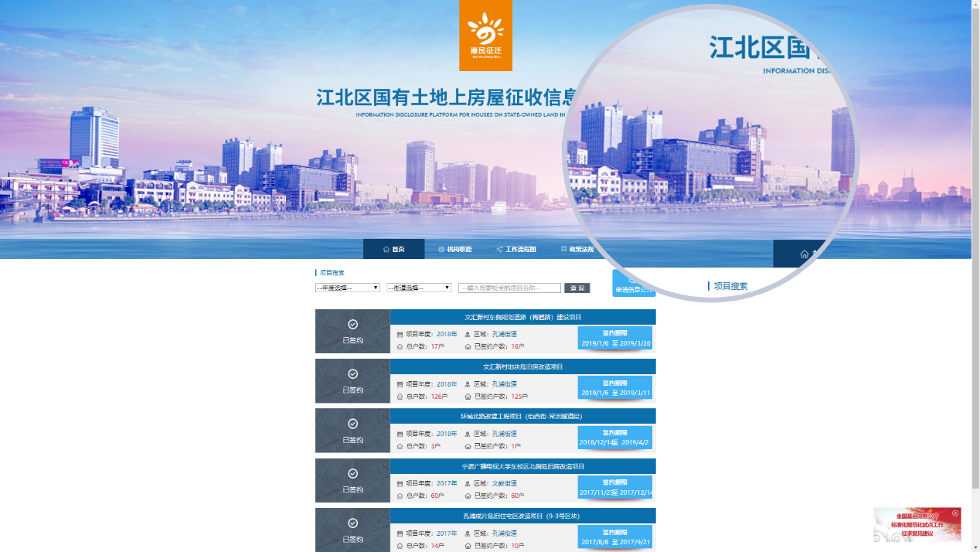Open 宁波广播电视大学东校区 project title link
The image size is (980, 552).
(x=522, y=466)
